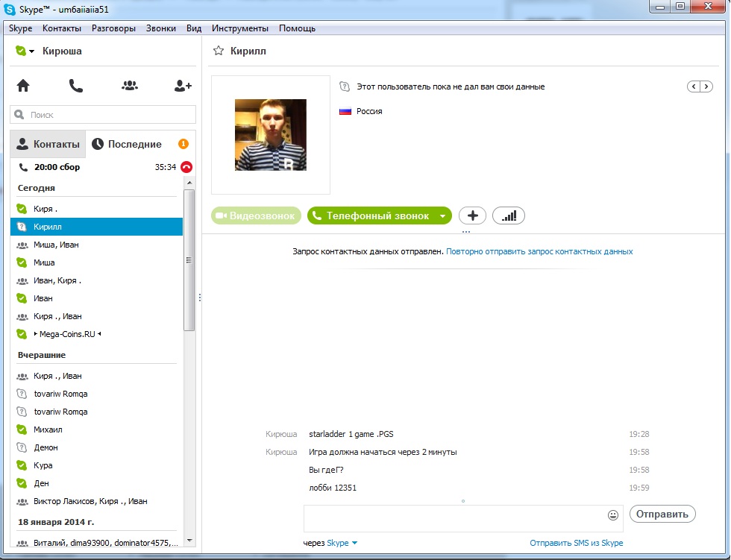Open the через Skype dropdown

coord(342,543)
